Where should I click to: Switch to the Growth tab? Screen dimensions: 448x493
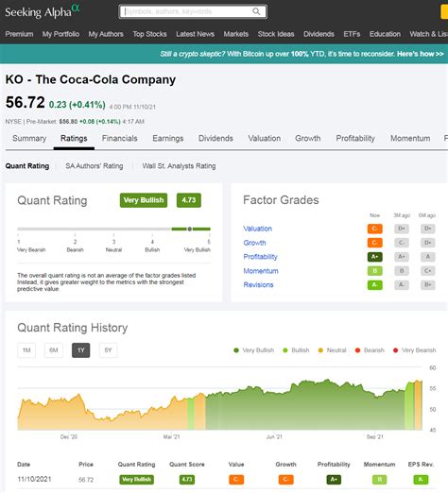(x=308, y=138)
